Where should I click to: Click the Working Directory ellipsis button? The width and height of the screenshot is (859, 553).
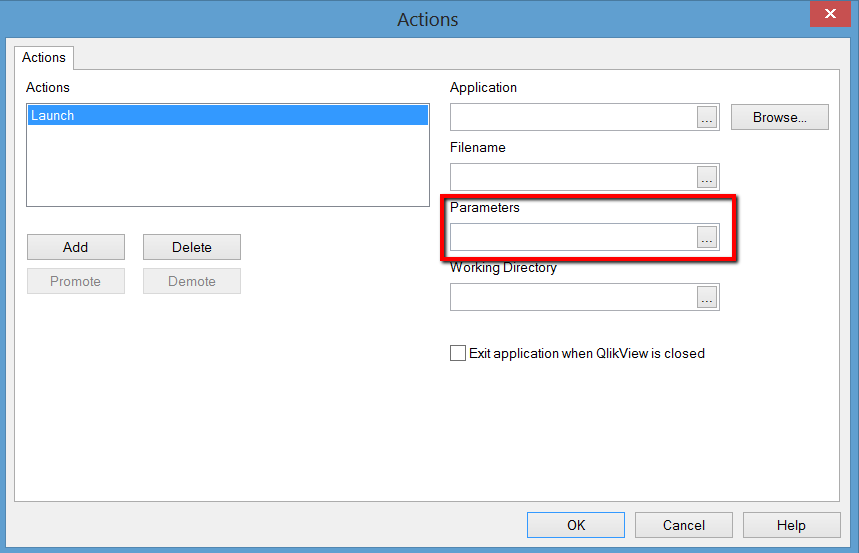(x=707, y=298)
